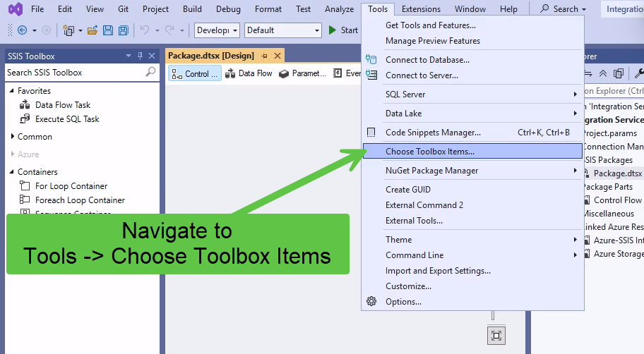Click the Code Snippets Manager icon
Image resolution: width=644 pixels, height=354 pixels.
coord(371,132)
